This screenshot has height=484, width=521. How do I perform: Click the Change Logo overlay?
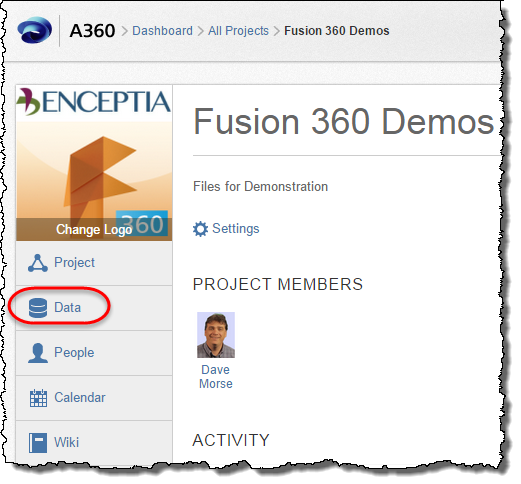(x=94, y=229)
